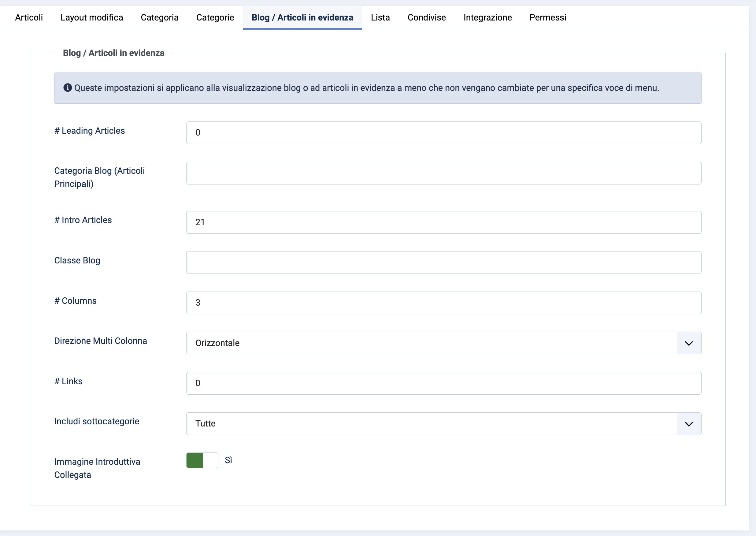
Task: Click the Immagine Introduttiva Collegata label
Action: (97, 468)
